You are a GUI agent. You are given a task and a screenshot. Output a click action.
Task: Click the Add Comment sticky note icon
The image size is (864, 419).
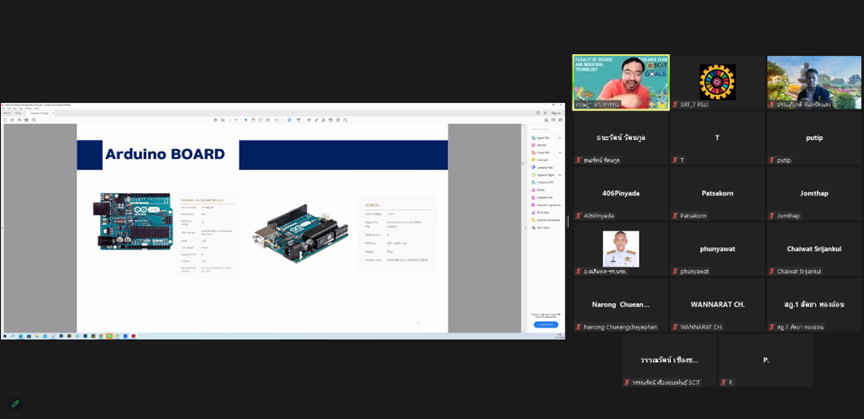point(309,120)
